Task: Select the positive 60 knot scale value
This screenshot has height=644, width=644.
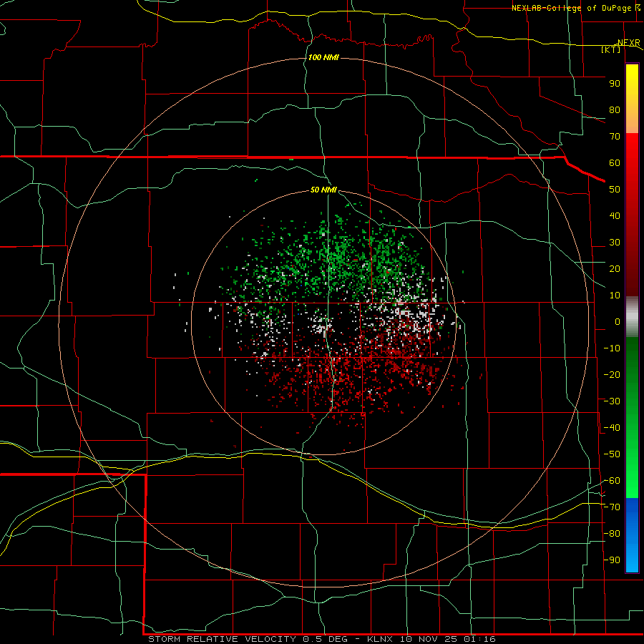Action: [x=615, y=163]
